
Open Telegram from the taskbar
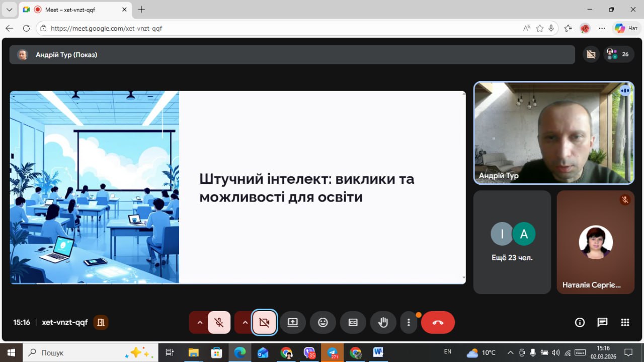click(333, 352)
